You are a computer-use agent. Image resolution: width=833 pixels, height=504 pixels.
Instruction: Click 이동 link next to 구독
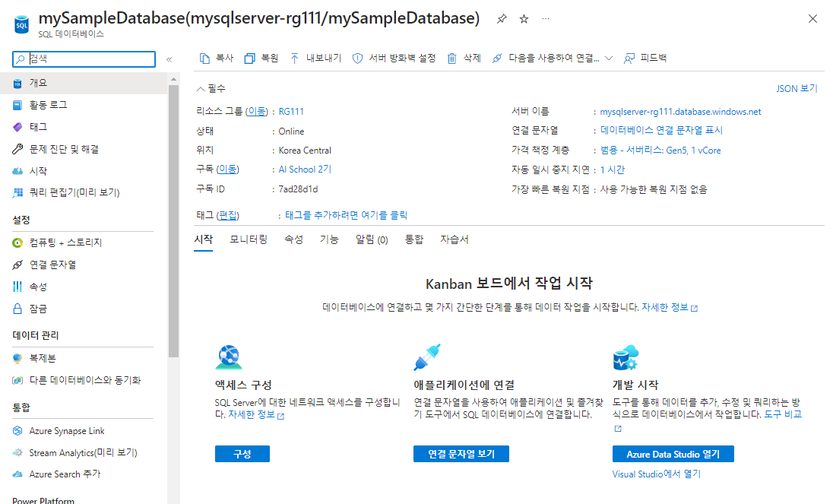pos(228,169)
